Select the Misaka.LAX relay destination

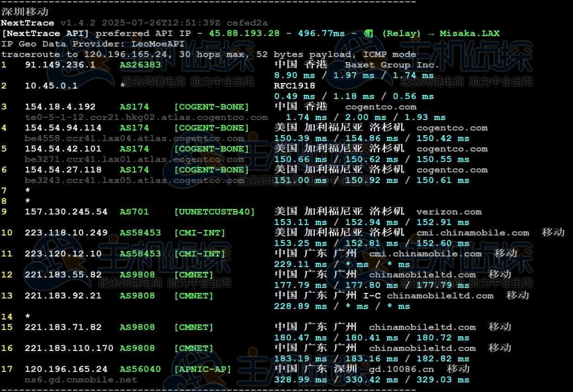[469, 33]
